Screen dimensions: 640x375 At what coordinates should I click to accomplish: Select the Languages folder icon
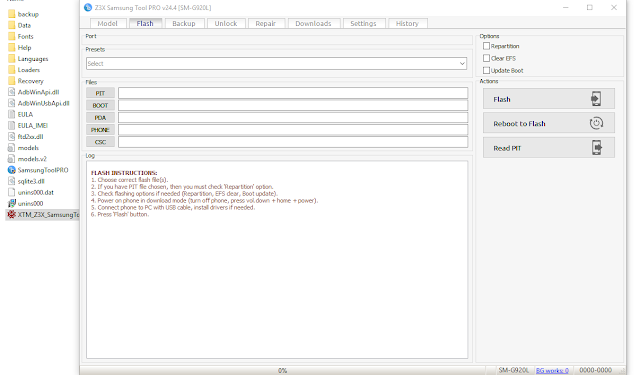point(12,58)
